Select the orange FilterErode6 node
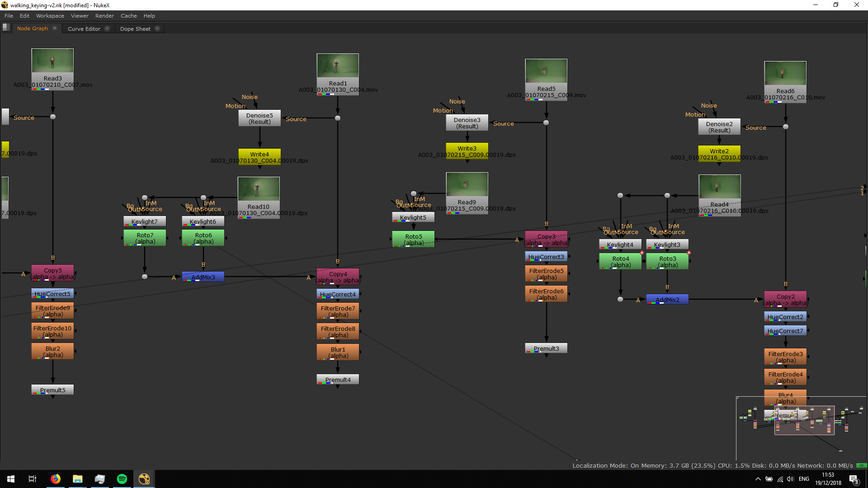 [546, 294]
